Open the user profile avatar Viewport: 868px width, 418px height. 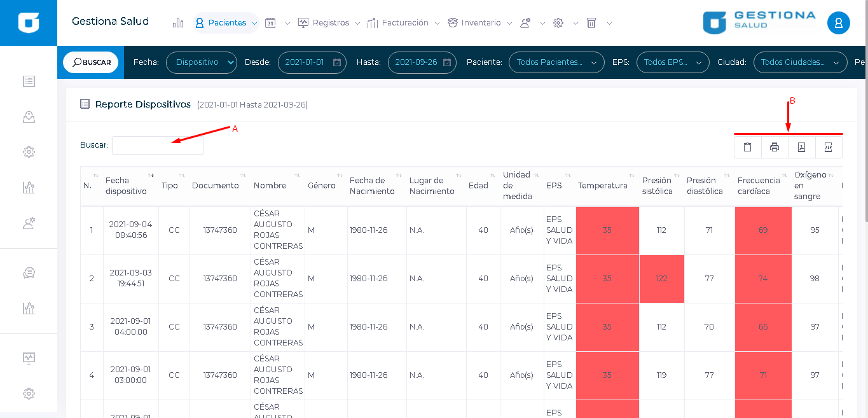(x=838, y=23)
